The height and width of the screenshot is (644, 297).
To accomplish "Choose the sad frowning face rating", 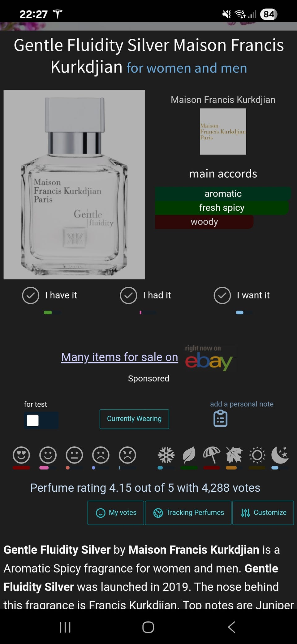I will pos(101,455).
